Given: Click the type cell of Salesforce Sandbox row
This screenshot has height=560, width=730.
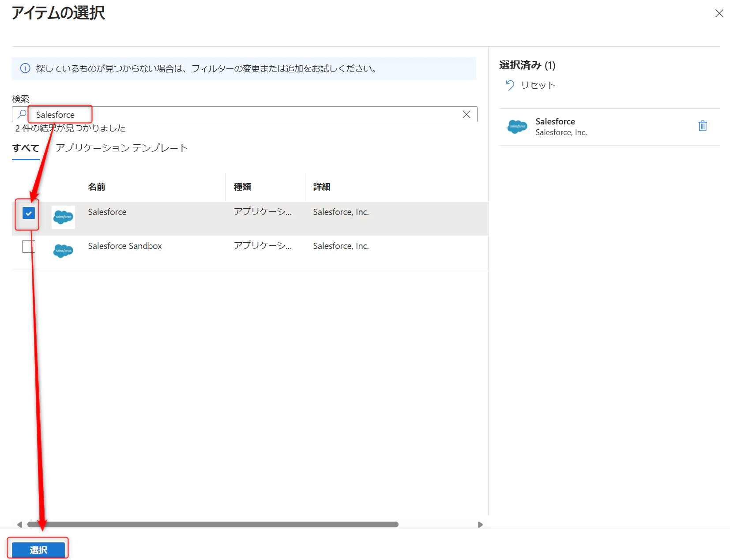Looking at the screenshot, I should point(263,246).
